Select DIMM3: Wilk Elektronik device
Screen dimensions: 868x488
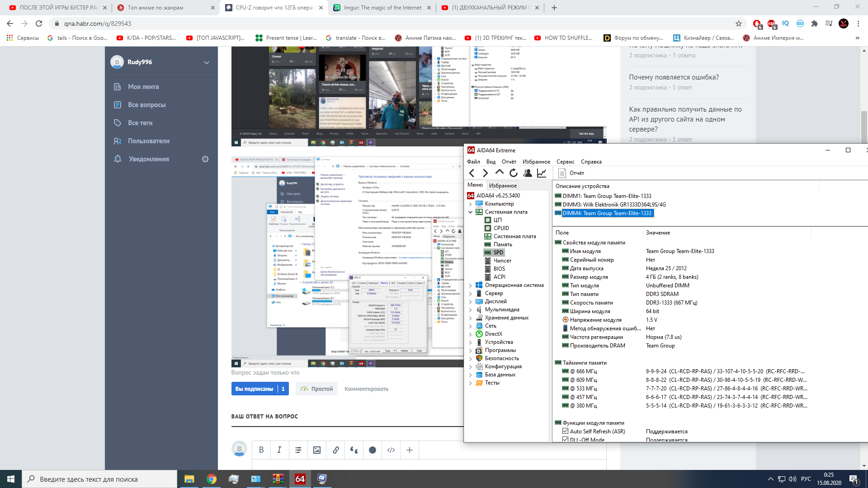pos(614,205)
